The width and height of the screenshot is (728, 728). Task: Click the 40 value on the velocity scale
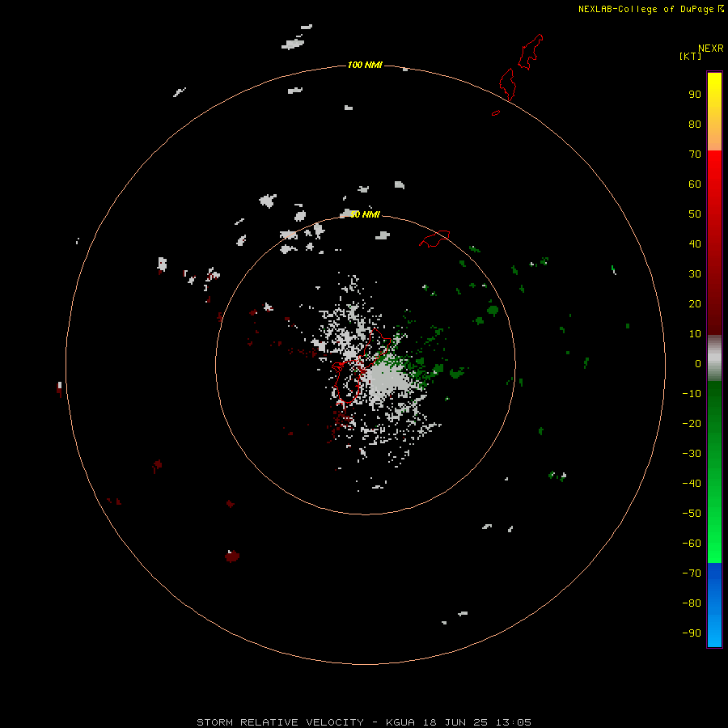(695, 243)
